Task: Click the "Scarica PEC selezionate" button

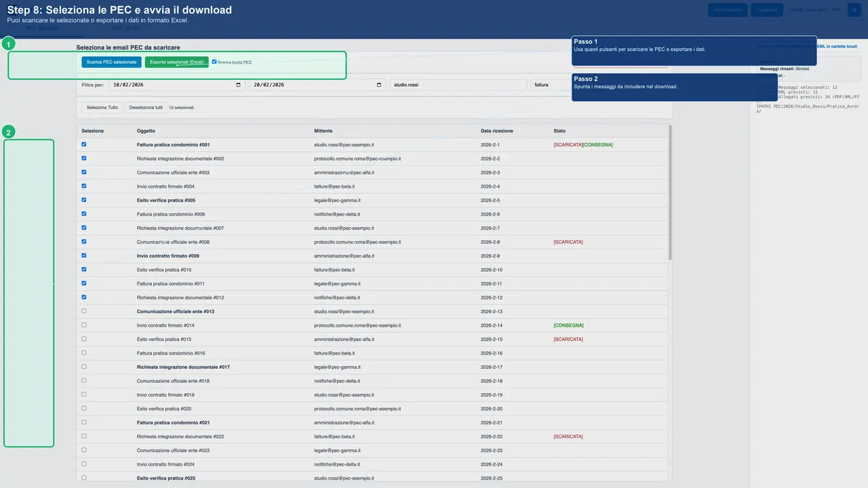Action: [111, 61]
